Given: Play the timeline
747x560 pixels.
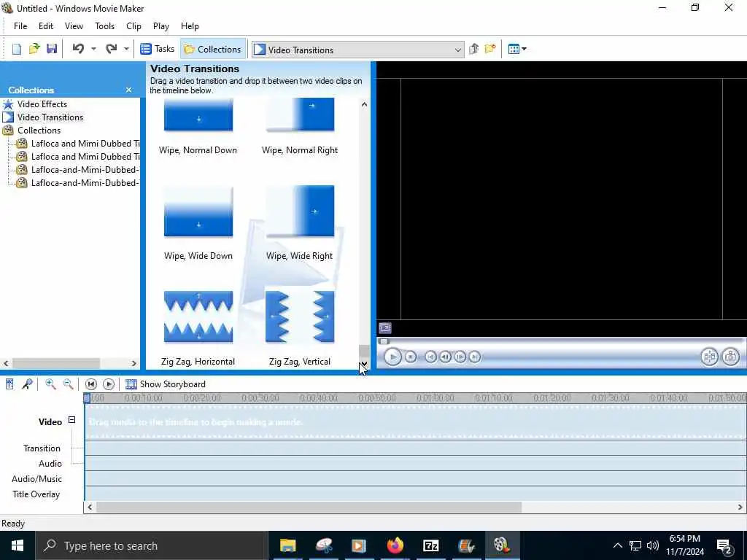Looking at the screenshot, I should click(x=109, y=384).
